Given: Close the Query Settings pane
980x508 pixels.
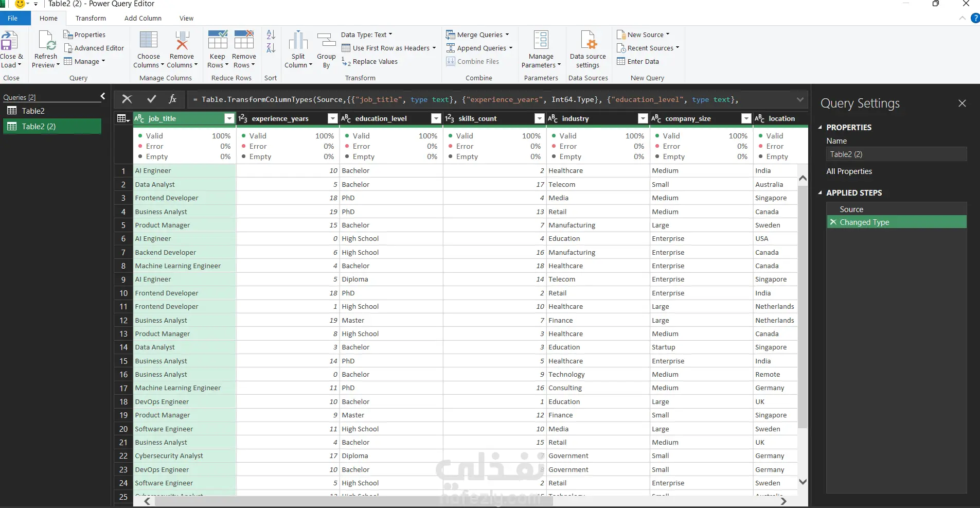Looking at the screenshot, I should (x=962, y=103).
